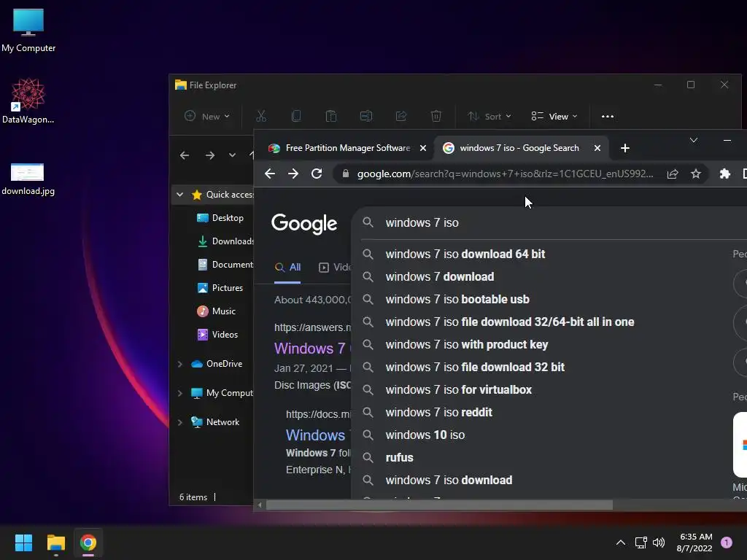Screen dimensions: 747x560
Task: Open the Sort dropdown in File Explorer
Action: coord(489,116)
